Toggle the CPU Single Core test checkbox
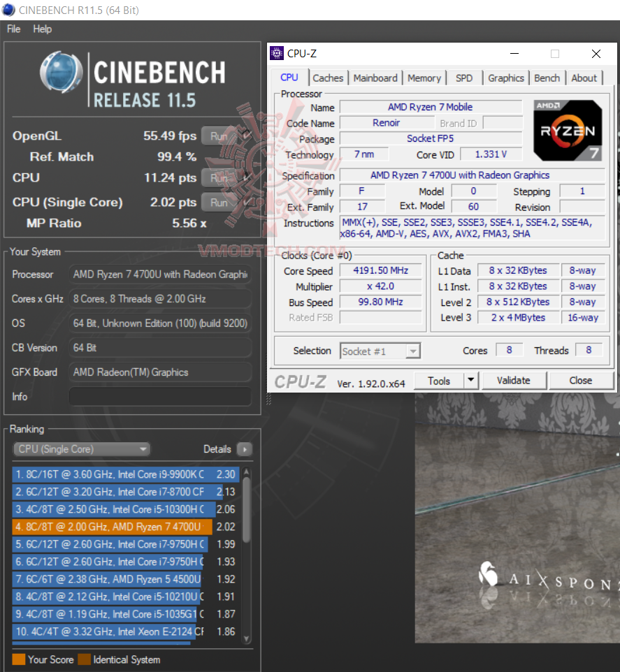This screenshot has height=672, width=620. [x=247, y=201]
